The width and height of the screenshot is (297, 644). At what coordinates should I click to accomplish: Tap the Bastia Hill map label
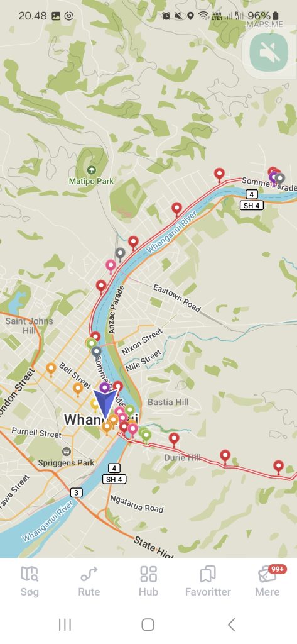(x=168, y=402)
